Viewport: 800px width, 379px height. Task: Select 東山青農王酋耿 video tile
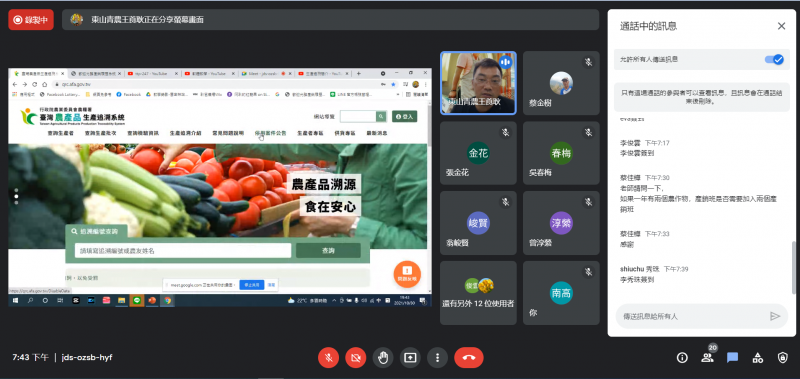[x=478, y=83]
